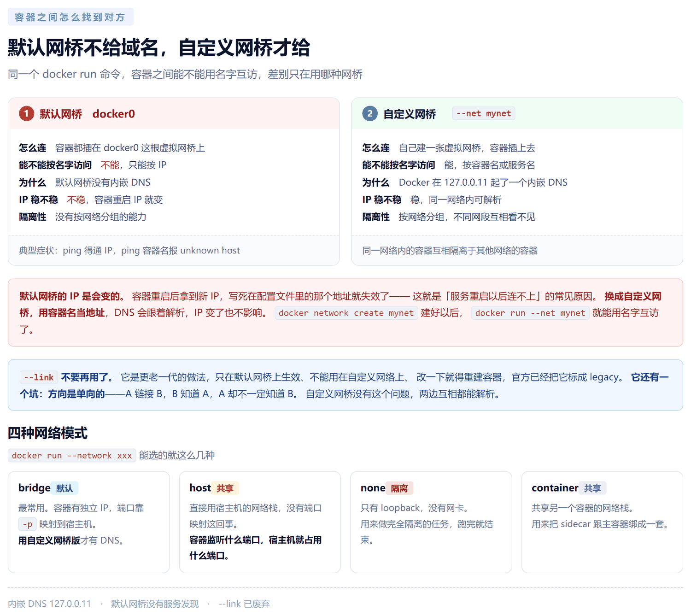The width and height of the screenshot is (691, 616).
Task: Click the footer text 默认网桥没有服务发现
Action: tap(155, 604)
